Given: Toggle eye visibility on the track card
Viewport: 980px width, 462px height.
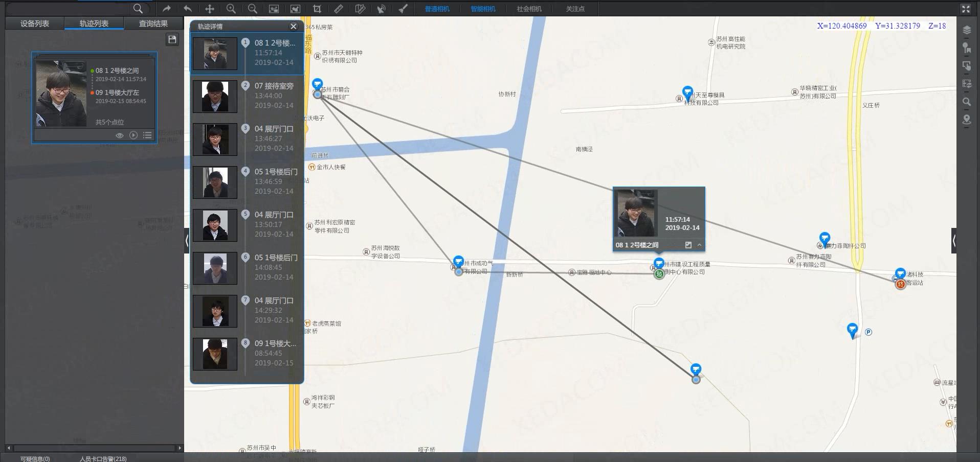Looking at the screenshot, I should click(x=120, y=135).
